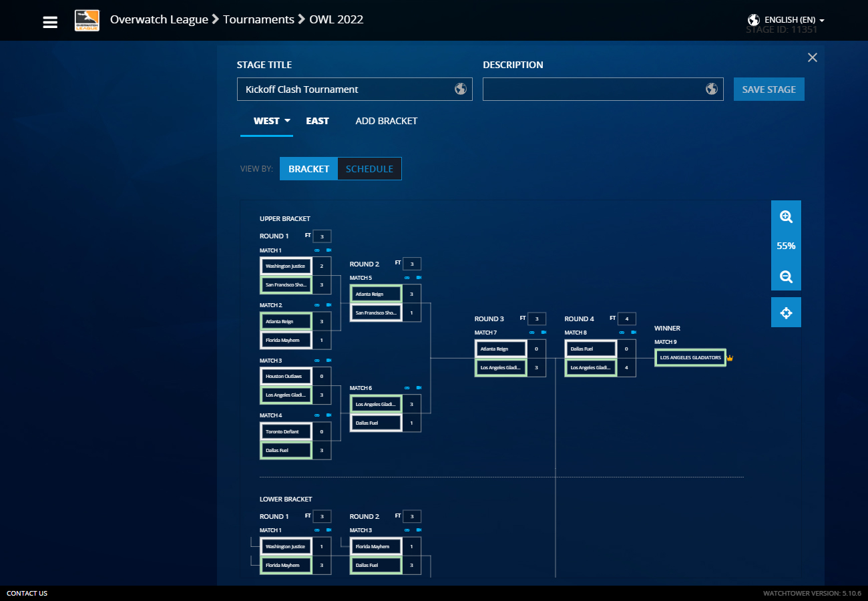Click the empty Description input field

pyautogui.click(x=603, y=89)
